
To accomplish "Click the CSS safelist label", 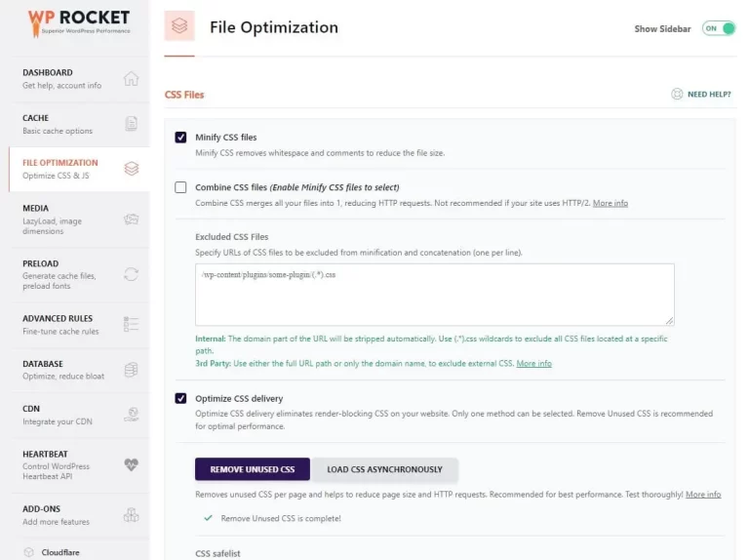I will coord(217,553).
